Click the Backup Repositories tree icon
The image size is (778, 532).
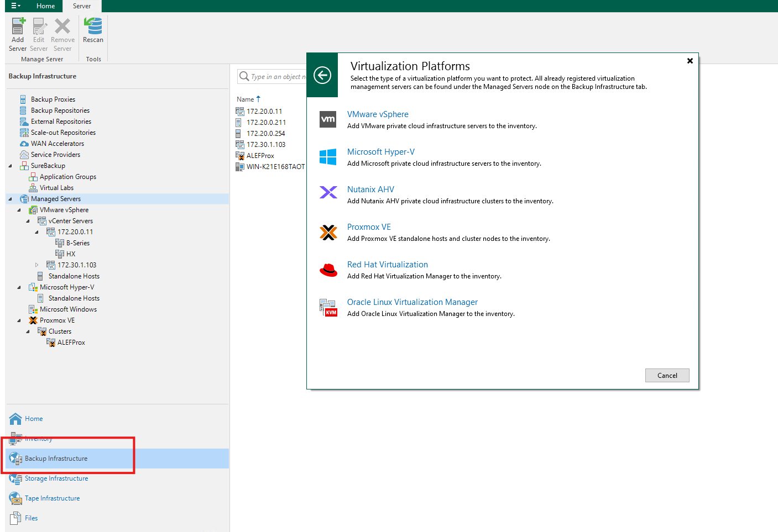(23, 110)
